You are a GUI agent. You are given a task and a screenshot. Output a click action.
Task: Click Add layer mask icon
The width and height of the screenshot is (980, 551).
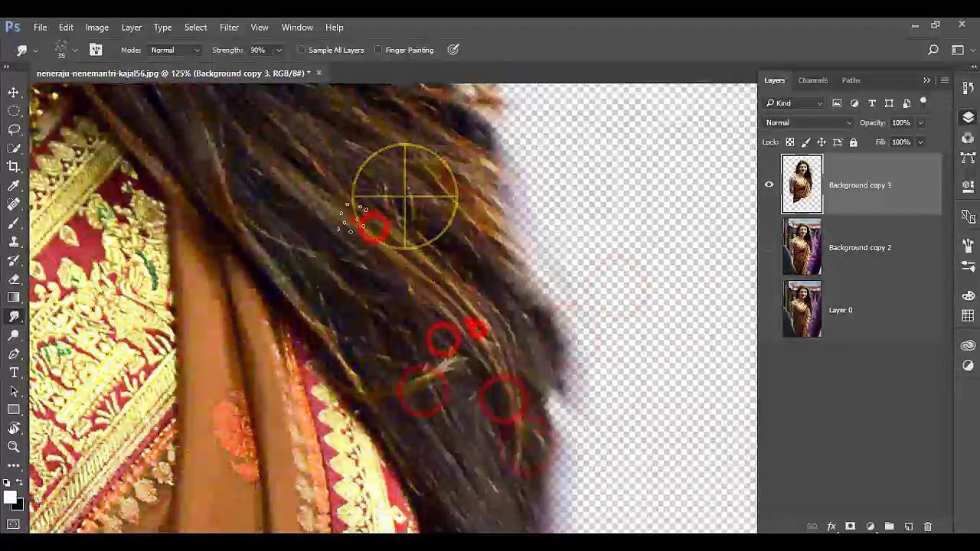(x=850, y=527)
